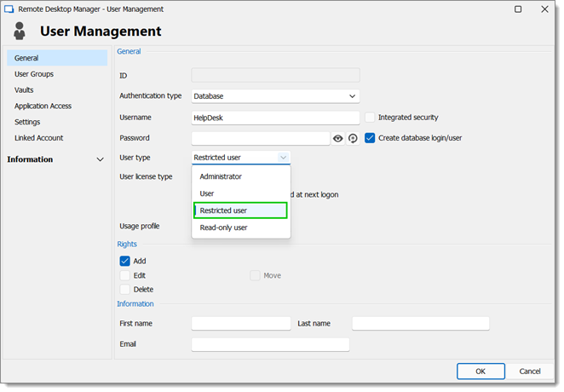The width and height of the screenshot is (564, 392).
Task: Focus the Username field containing HelpDesk
Action: [x=275, y=118]
